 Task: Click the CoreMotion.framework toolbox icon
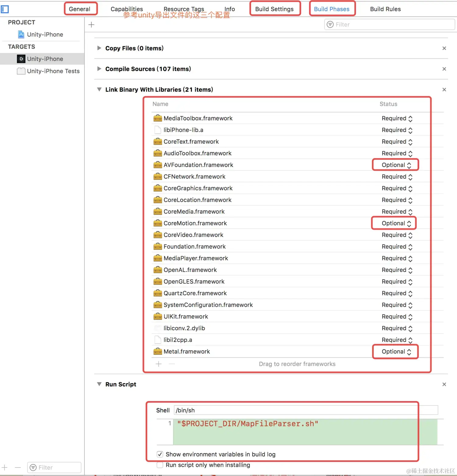point(158,223)
